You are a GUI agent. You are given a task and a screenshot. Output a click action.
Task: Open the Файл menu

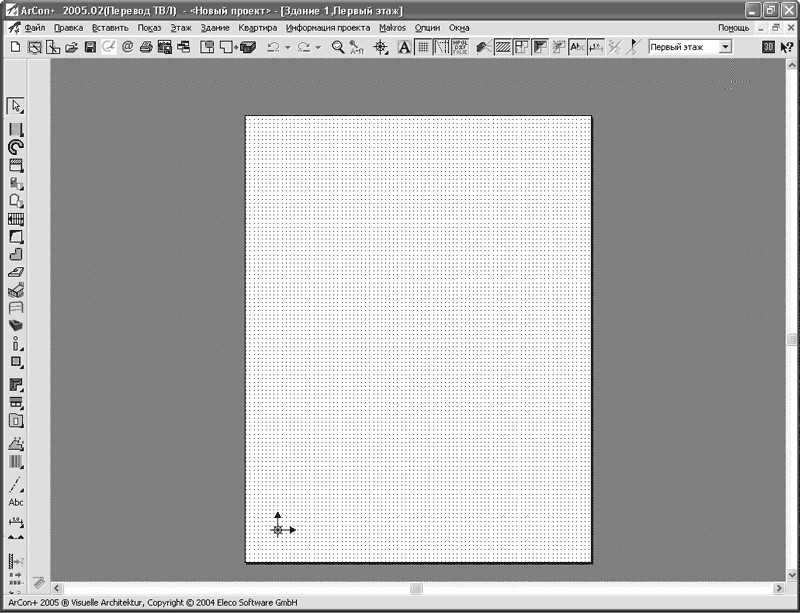(x=35, y=28)
